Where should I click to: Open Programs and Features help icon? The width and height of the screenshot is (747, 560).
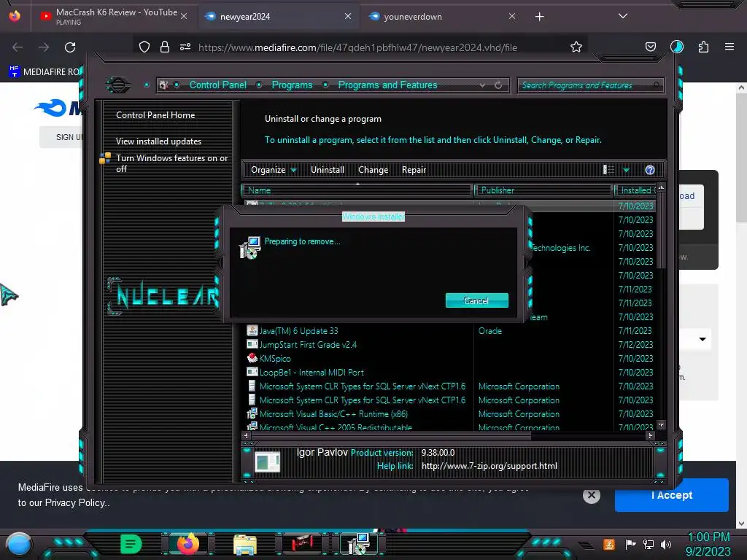pos(650,170)
